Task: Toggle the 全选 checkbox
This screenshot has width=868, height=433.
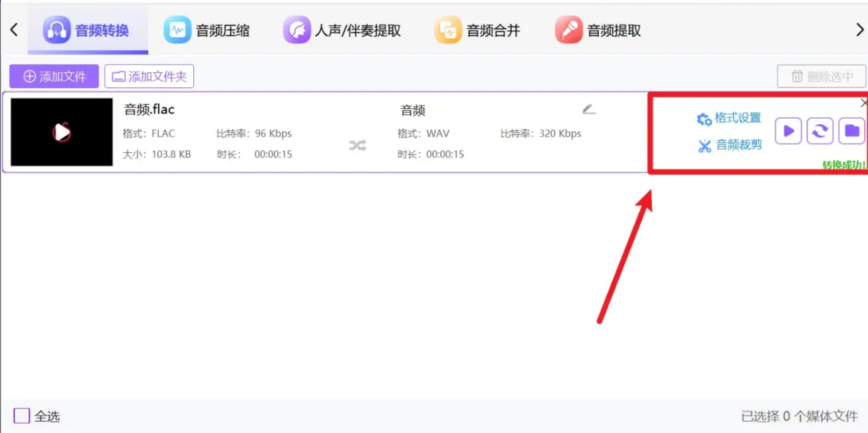Action: 22,415
